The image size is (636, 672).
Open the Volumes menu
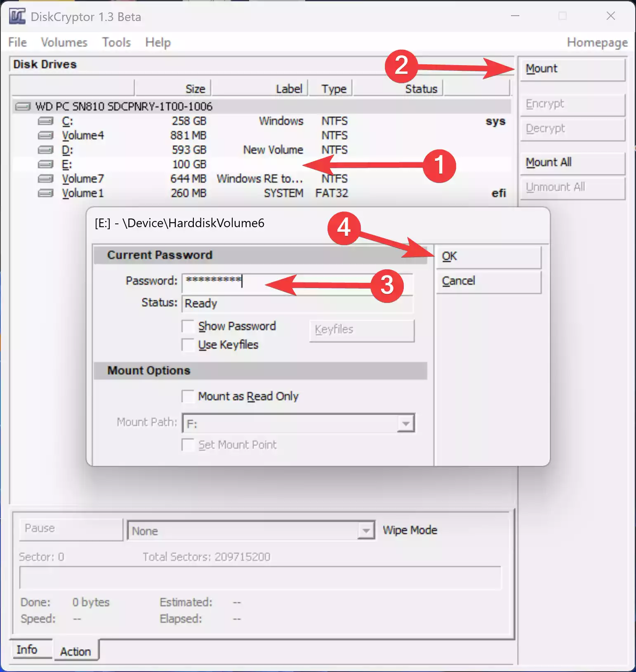point(64,42)
